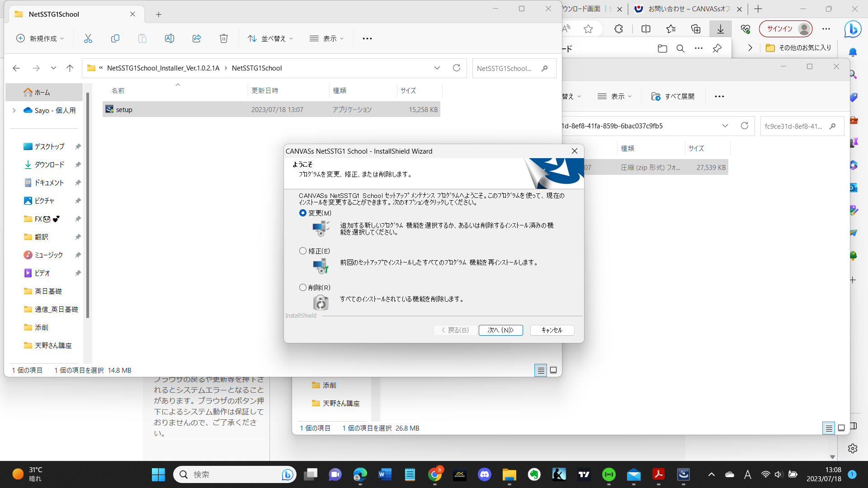Image resolution: width=868 pixels, height=488 pixels.
Task: Show hidden system tray icons chevron
Action: pyautogui.click(x=712, y=474)
